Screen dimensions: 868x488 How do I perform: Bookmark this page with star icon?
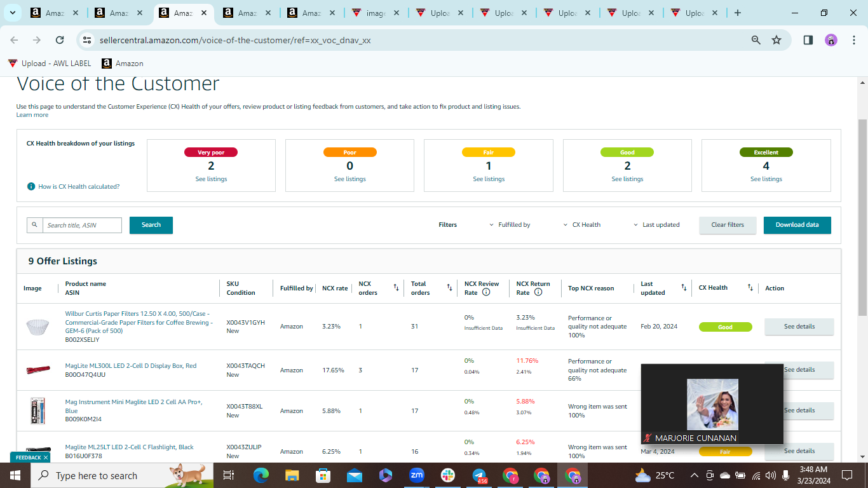[776, 40]
